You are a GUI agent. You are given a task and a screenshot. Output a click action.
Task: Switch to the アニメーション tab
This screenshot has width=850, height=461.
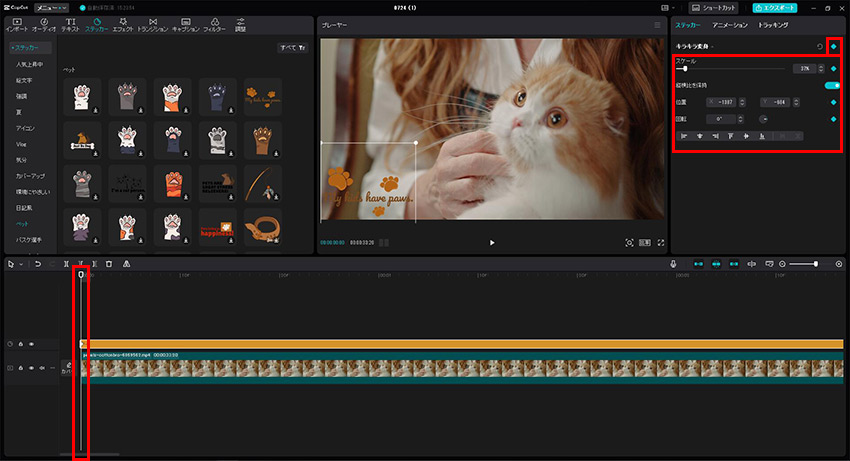click(729, 24)
